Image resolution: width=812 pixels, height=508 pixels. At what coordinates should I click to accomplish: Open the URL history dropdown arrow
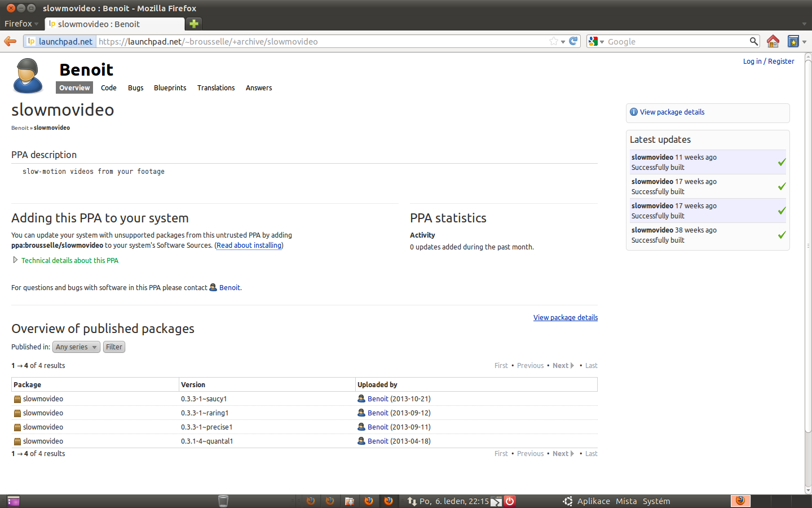[563, 42]
